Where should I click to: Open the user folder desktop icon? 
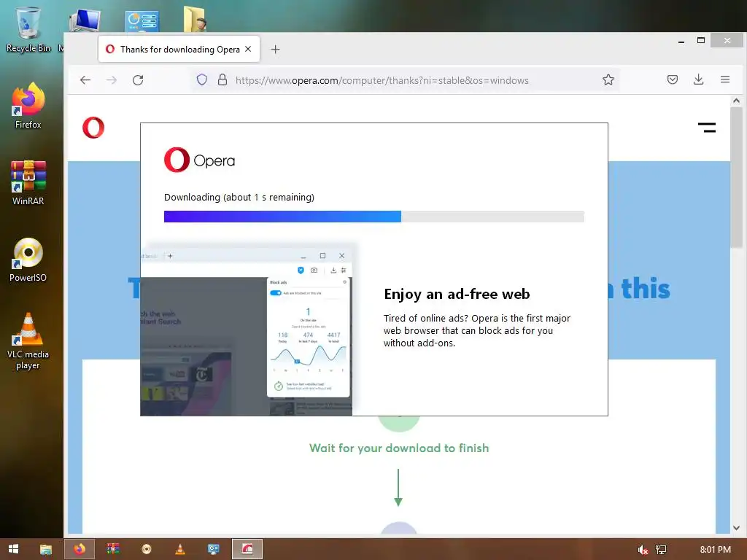(194, 19)
